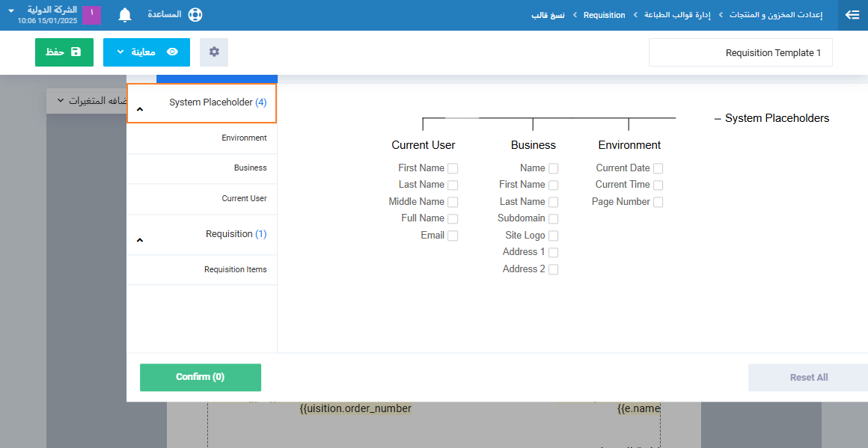Viewport: 868px width, 448px height.
Task: Collapse System Placeholders minus icon
Action: point(718,119)
